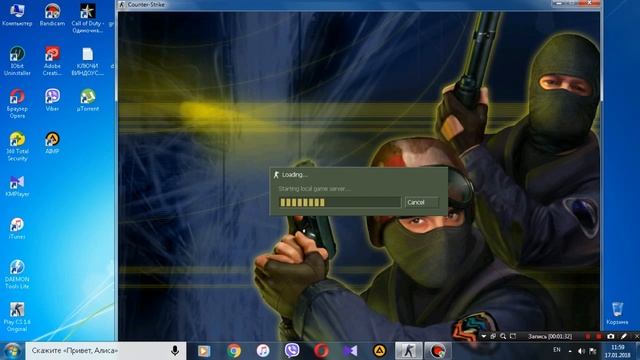Open Opera browser from the taskbar
The image size is (640, 360).
click(321, 351)
